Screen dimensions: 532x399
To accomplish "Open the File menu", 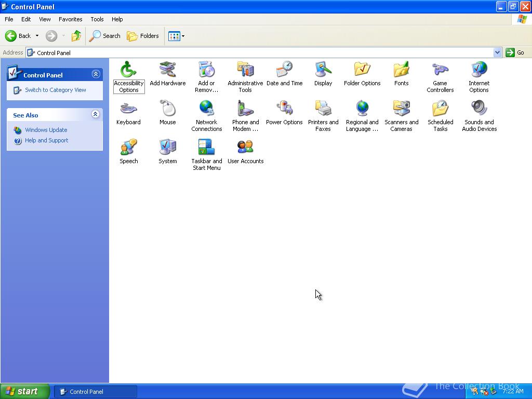I will [9, 19].
